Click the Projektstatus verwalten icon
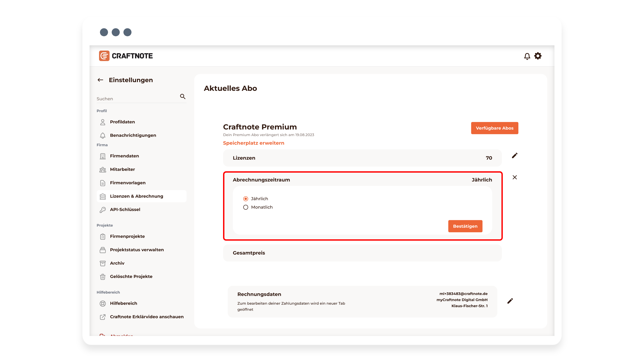 pyautogui.click(x=103, y=250)
